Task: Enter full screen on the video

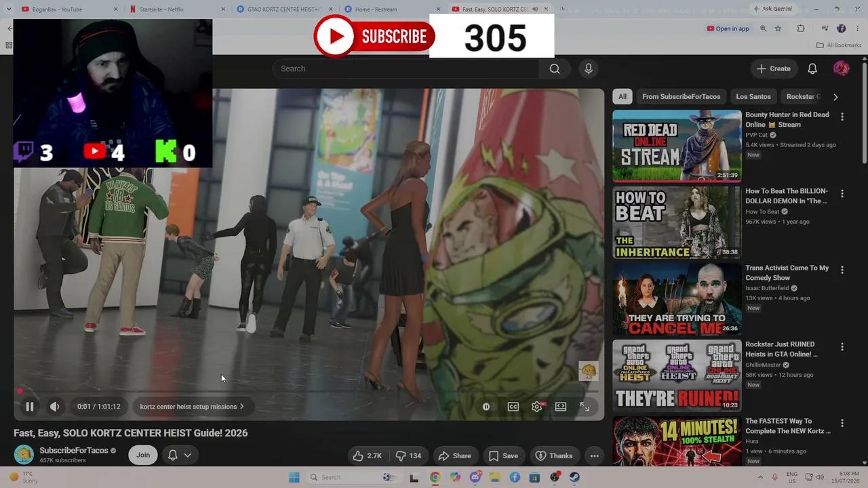Action: coord(585,407)
